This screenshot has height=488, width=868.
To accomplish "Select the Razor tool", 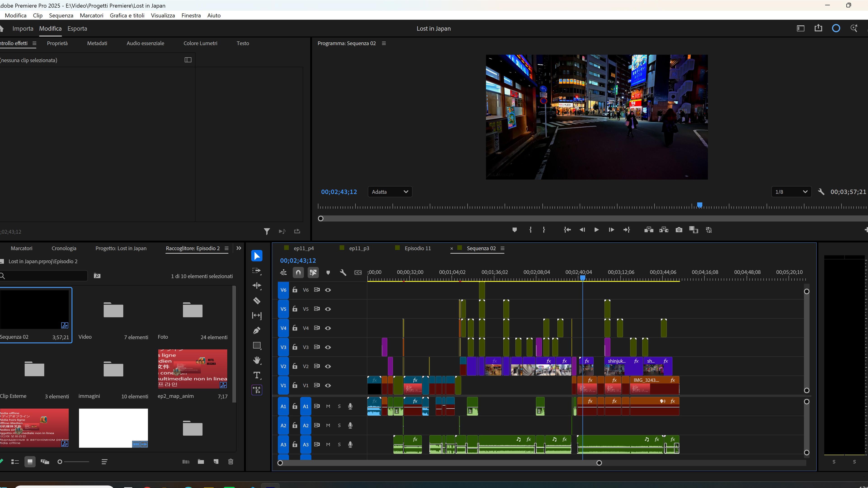I will (257, 300).
